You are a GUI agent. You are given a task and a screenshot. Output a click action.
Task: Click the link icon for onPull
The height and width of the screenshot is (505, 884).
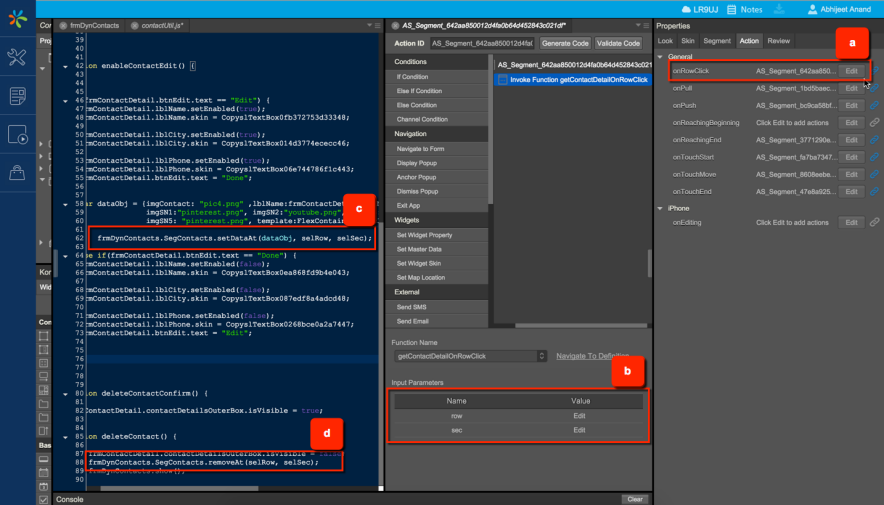(x=874, y=88)
